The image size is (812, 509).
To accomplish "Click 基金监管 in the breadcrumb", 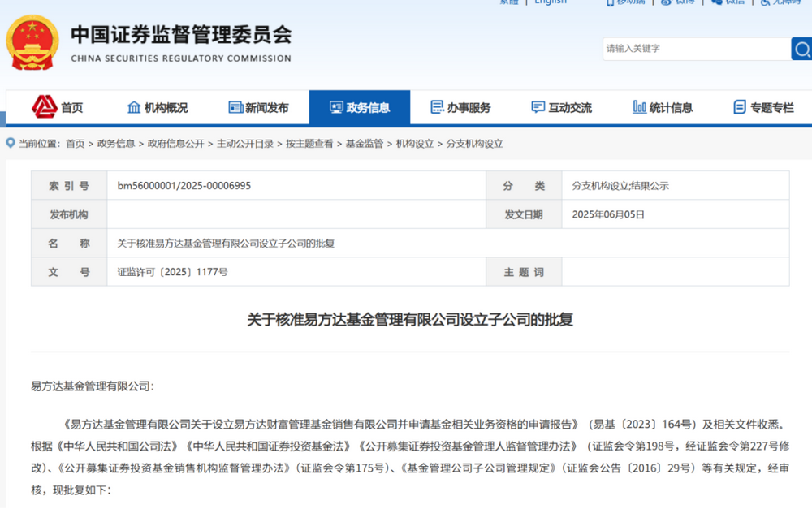I will pos(364,144).
